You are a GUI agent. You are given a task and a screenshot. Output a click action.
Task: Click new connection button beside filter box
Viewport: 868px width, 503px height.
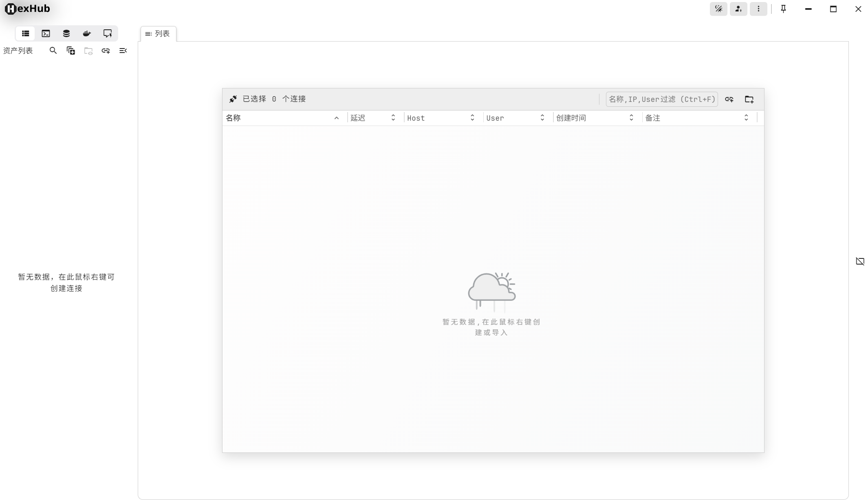pyautogui.click(x=729, y=99)
